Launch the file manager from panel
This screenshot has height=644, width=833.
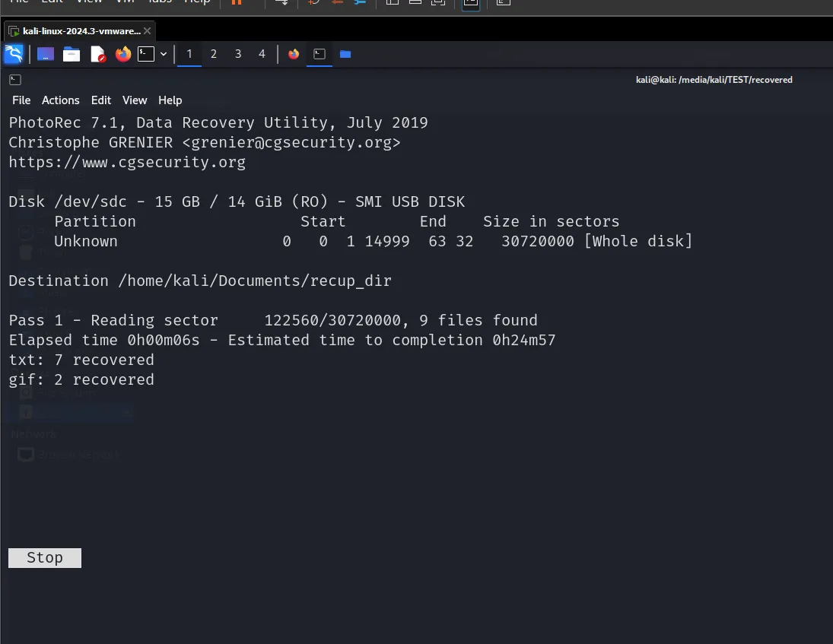[72, 54]
